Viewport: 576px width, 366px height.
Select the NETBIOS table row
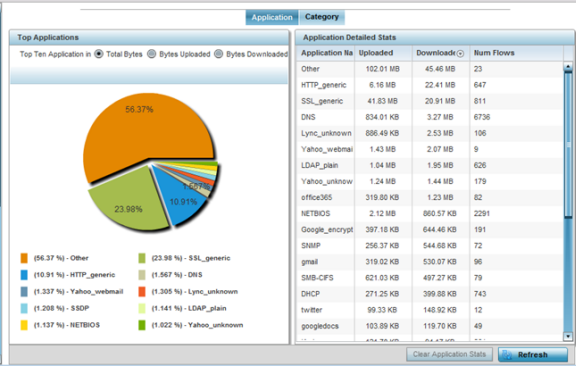tap(430, 214)
